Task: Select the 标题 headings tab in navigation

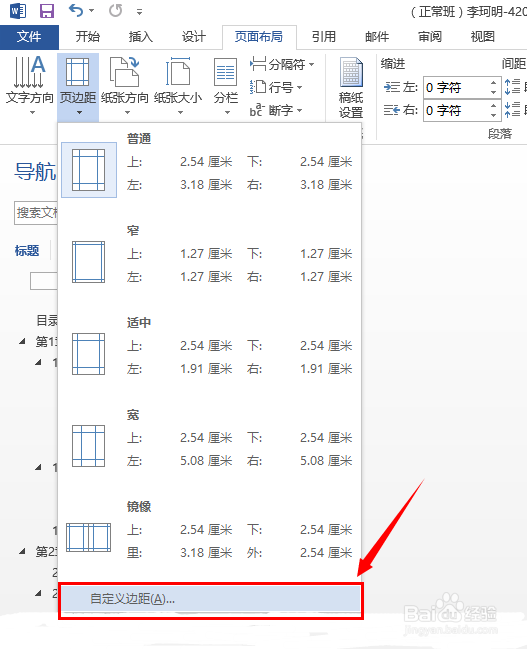Action: pos(27,250)
